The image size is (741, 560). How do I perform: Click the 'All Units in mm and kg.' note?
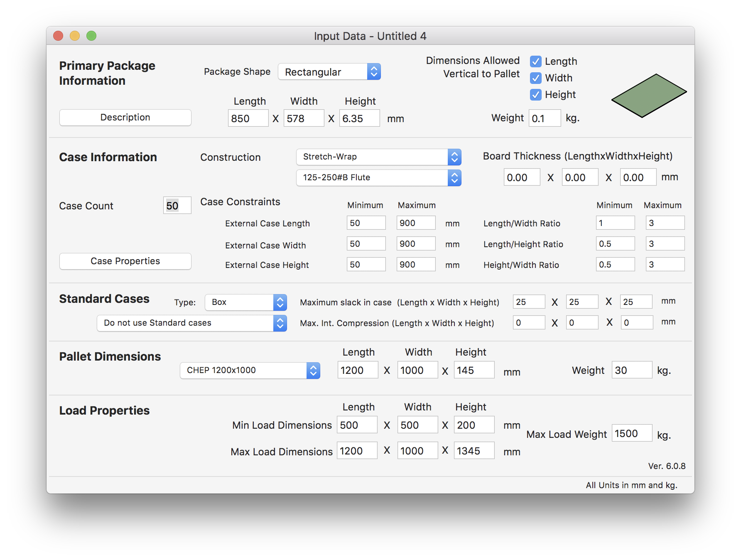click(x=631, y=485)
